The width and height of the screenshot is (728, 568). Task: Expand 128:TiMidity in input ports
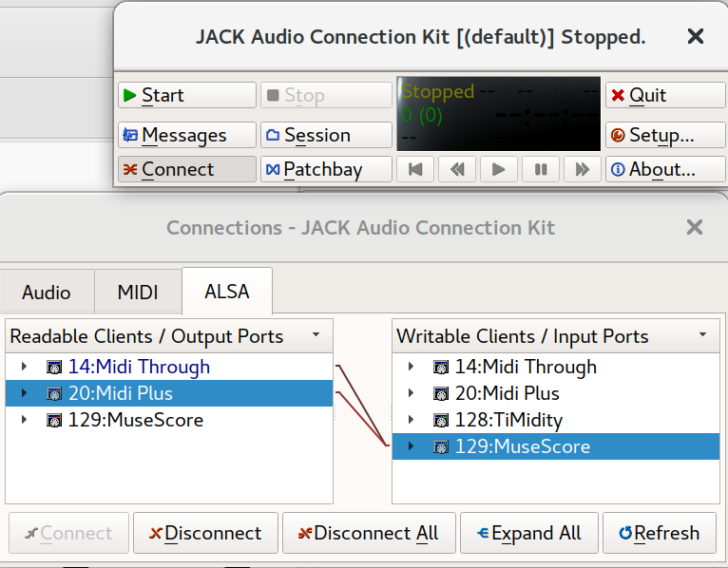[x=411, y=420]
